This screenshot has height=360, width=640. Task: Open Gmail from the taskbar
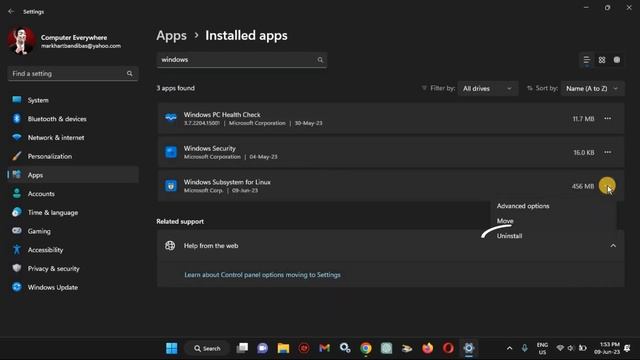(324, 348)
